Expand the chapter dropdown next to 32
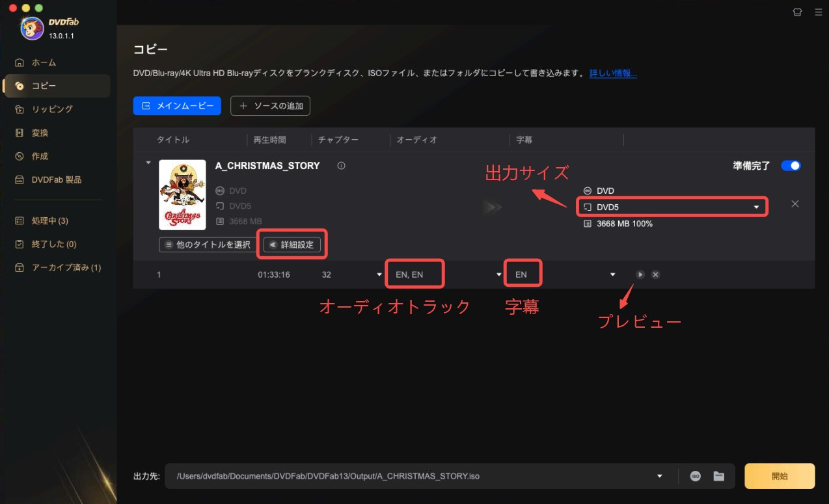Image resolution: width=829 pixels, height=504 pixels. 379,274
